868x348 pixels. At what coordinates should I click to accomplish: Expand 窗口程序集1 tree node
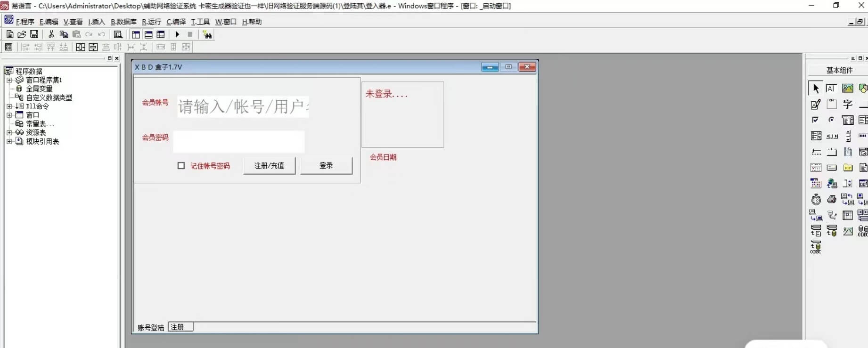coord(9,80)
